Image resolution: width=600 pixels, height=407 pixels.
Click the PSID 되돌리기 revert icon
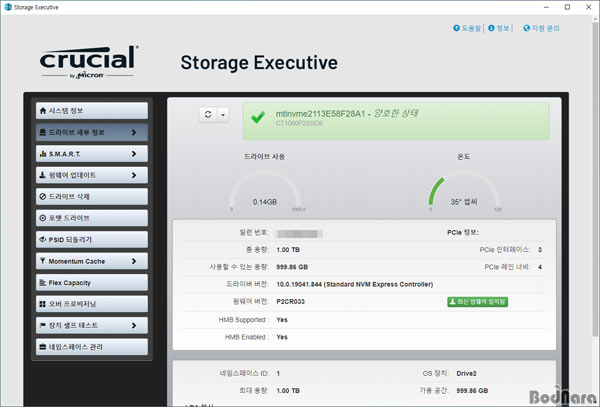[x=43, y=239]
